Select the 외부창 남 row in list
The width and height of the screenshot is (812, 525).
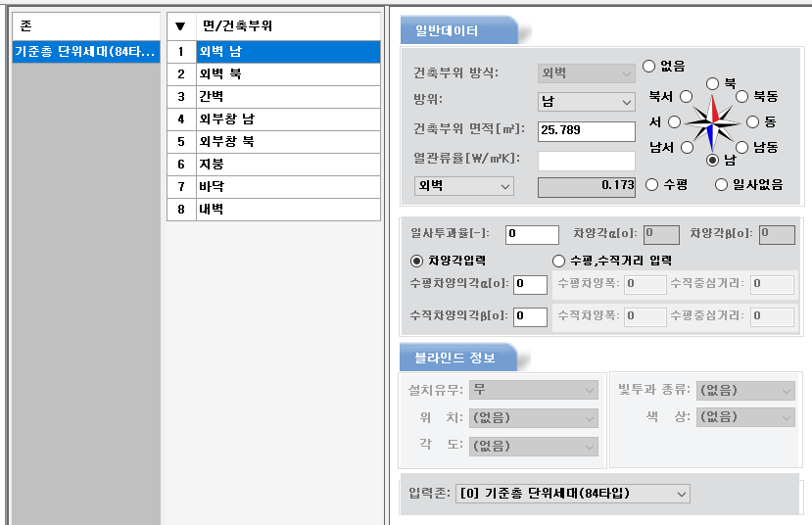coord(288,119)
